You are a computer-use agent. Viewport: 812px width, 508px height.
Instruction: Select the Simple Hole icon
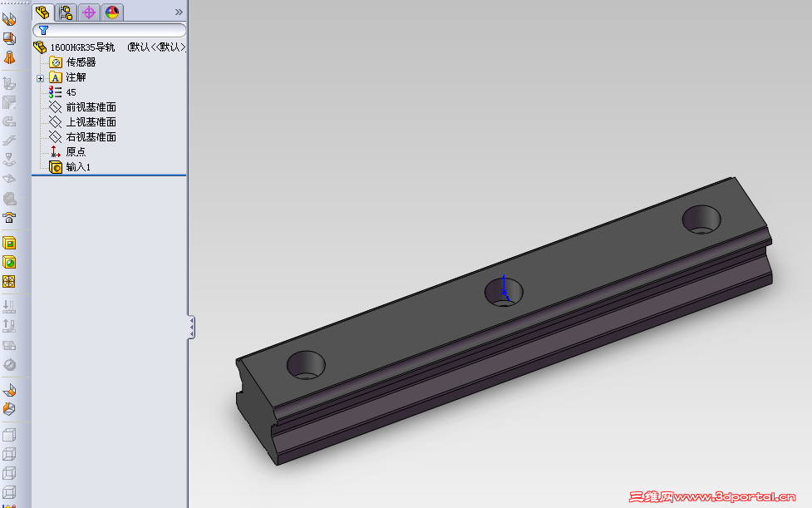tap(9, 262)
